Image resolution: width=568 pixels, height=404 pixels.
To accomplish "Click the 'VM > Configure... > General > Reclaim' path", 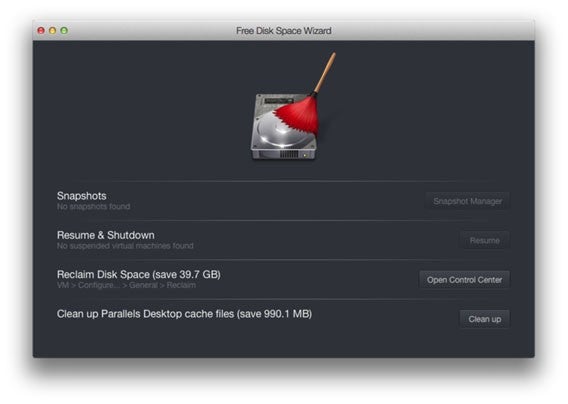I will [126, 286].
